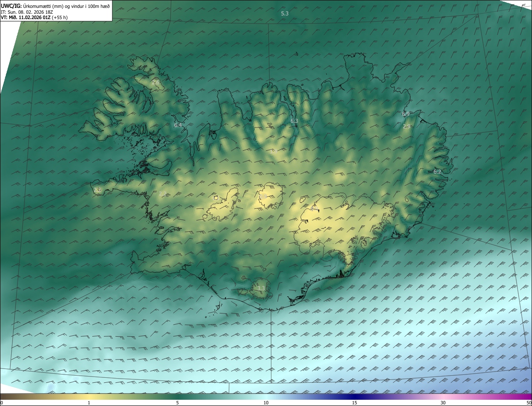The image size is (532, 406).
Task: Click the VT: Mið. 11.02.2026 01Z line
Action: (x=34, y=17)
